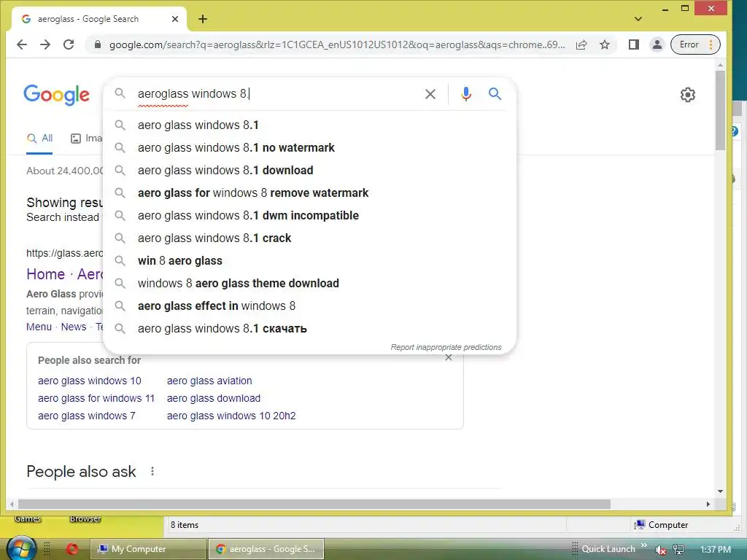Click 'aero glass windows 10' related search
The height and width of the screenshot is (560, 747).
pyautogui.click(x=90, y=381)
